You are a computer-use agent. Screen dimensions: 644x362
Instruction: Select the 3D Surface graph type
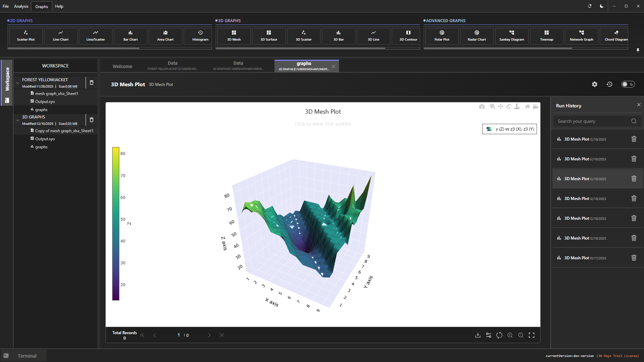[268, 36]
